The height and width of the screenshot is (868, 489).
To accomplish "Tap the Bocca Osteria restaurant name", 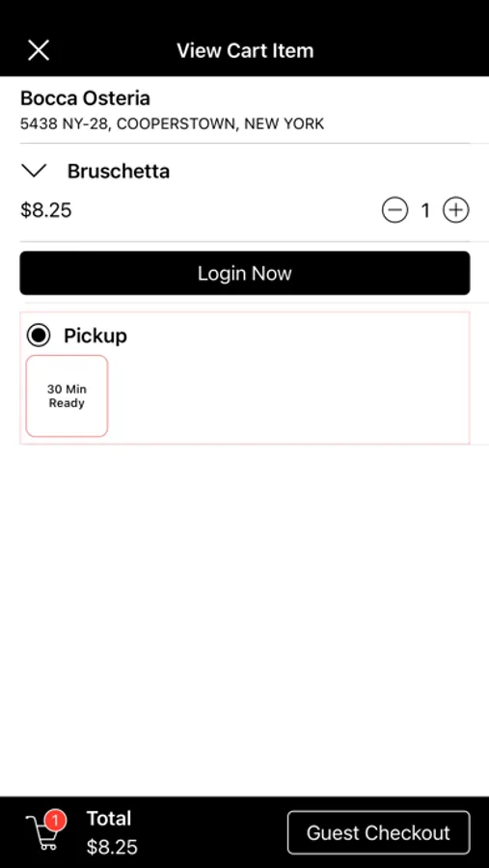I will [85, 98].
